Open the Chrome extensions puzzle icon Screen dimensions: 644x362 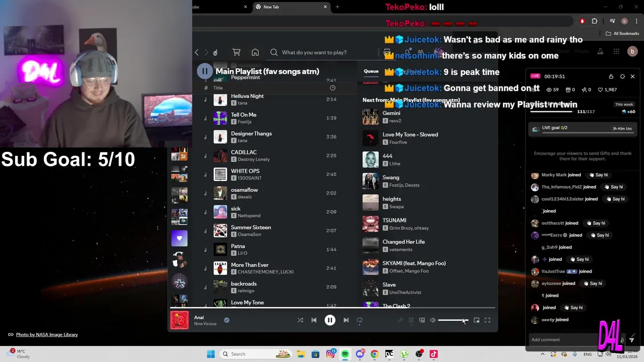click(x=595, y=21)
